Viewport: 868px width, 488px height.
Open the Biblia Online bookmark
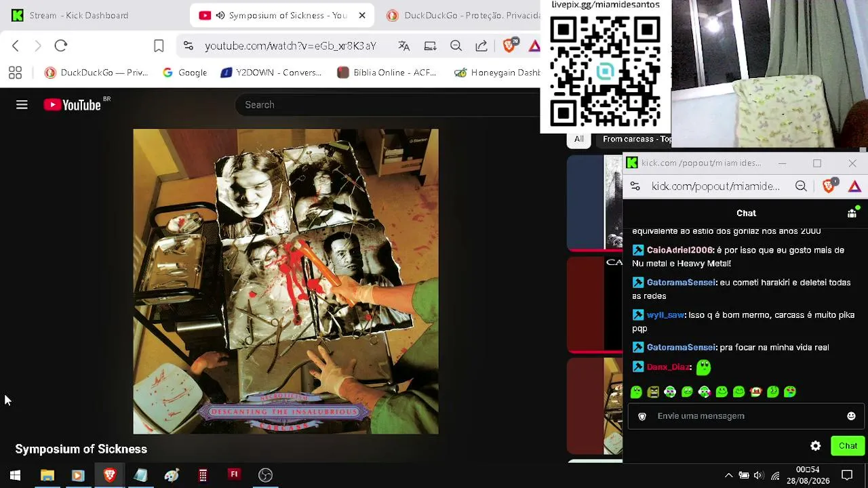point(387,73)
